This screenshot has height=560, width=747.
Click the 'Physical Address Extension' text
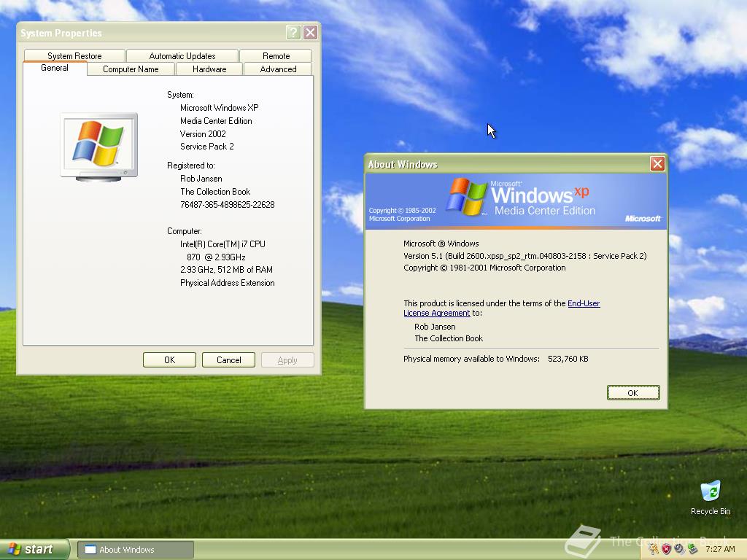(228, 283)
